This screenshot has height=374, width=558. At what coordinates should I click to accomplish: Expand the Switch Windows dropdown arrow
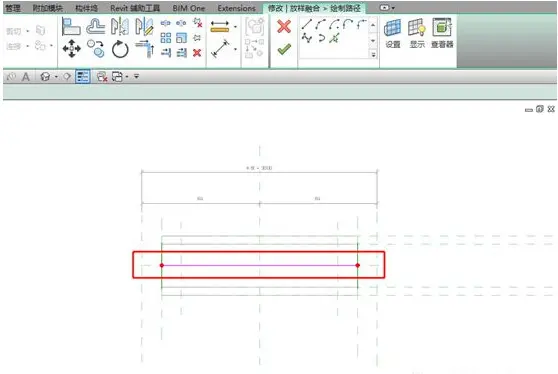click(x=127, y=77)
